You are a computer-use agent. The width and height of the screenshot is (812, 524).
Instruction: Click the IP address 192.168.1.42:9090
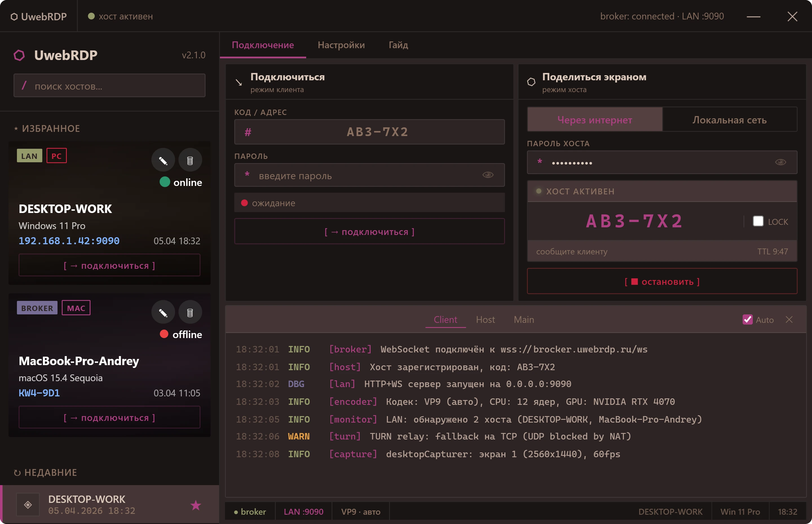pyautogui.click(x=69, y=241)
